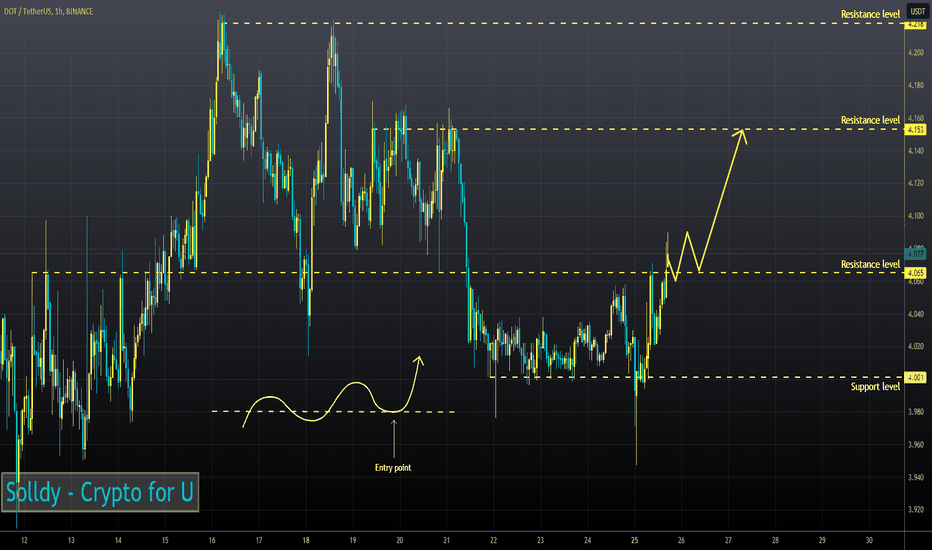The height and width of the screenshot is (550, 932).
Task: Select the 4.153 resistance price tag
Action: [x=915, y=130]
